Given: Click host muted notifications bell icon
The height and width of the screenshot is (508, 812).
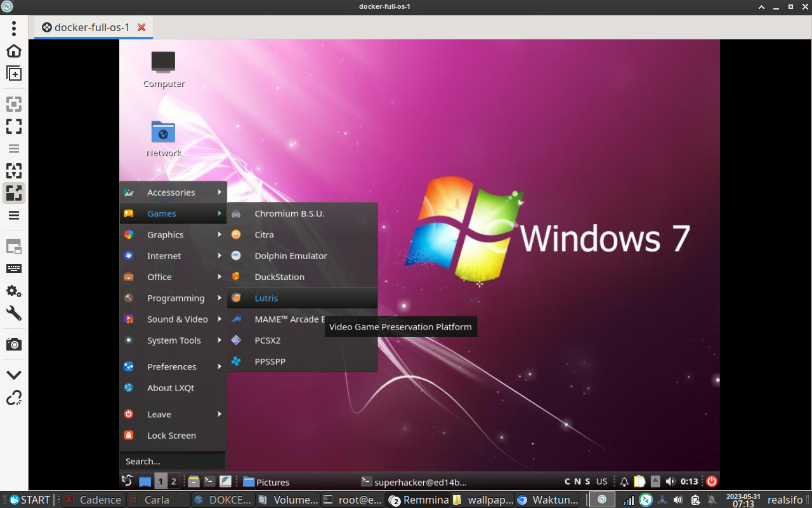Looking at the screenshot, I should [712, 500].
